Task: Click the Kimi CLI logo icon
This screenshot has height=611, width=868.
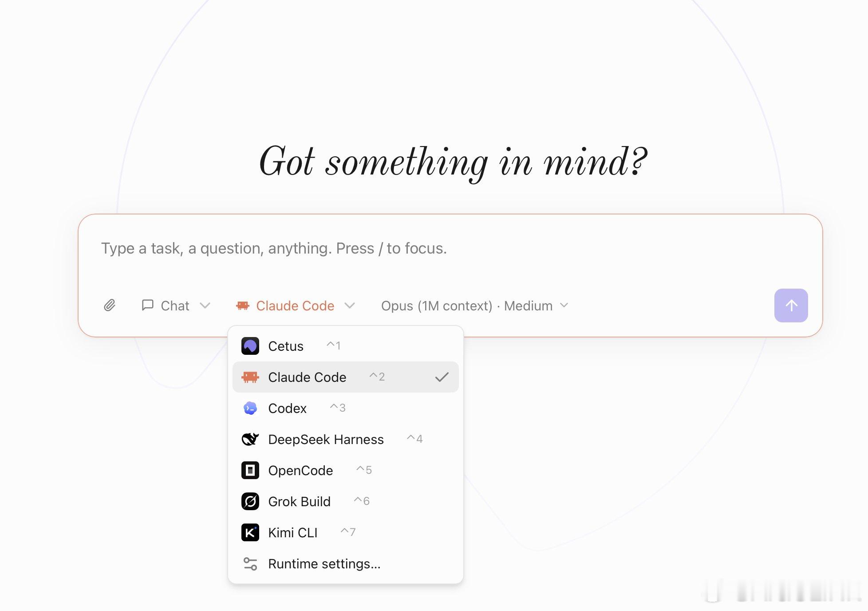Action: click(x=250, y=532)
